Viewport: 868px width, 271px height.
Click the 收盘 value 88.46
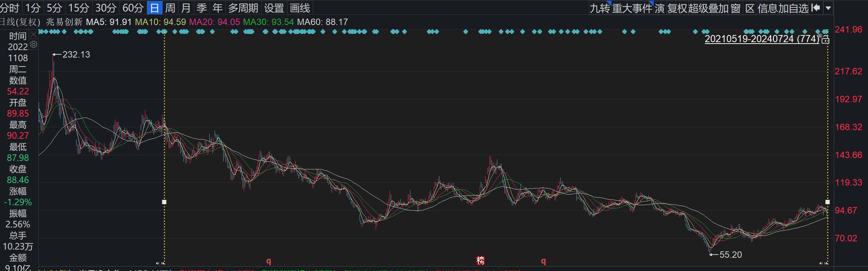[18, 180]
